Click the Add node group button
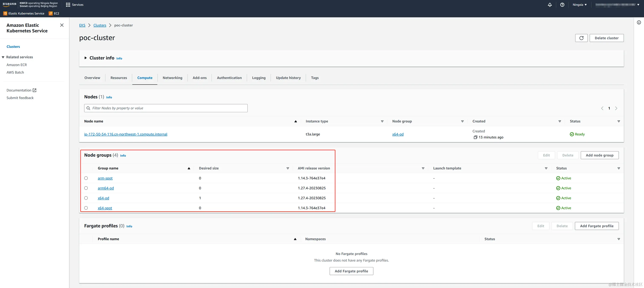Image resolution: width=644 pixels, height=288 pixels. click(599, 155)
